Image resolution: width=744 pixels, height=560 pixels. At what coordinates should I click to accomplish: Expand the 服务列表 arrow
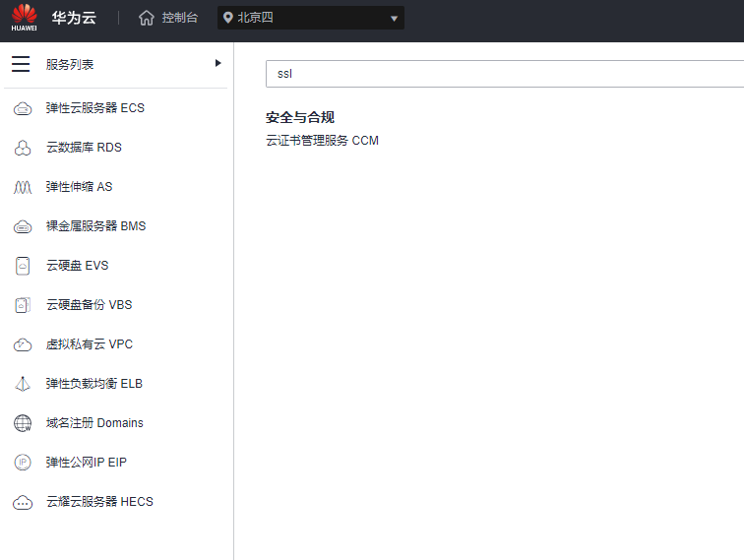217,63
